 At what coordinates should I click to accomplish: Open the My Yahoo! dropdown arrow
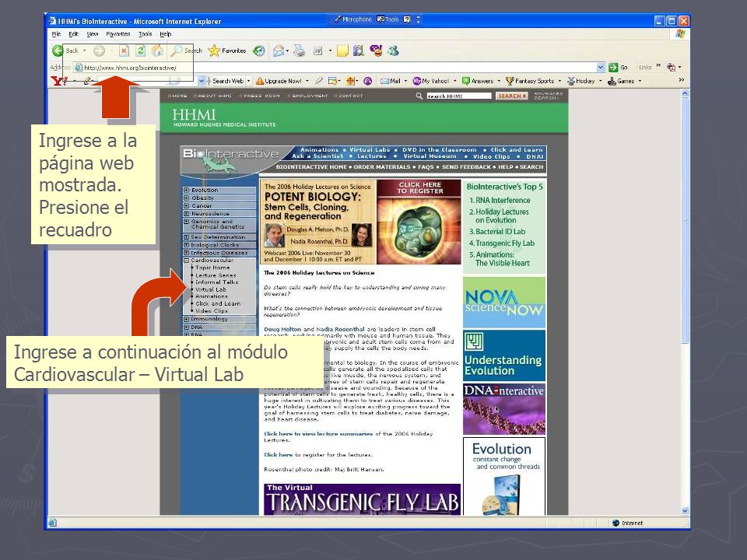click(x=454, y=81)
